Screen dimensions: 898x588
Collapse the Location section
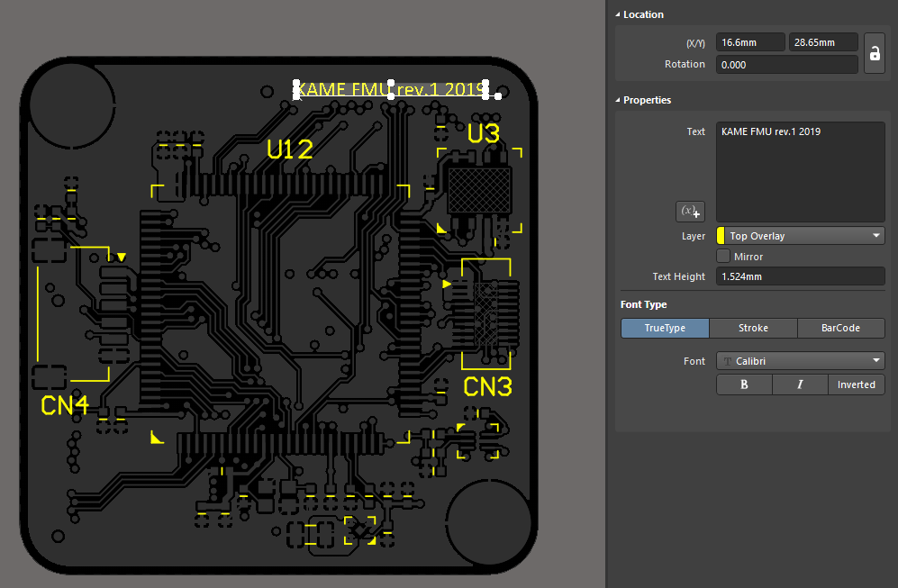[x=619, y=14]
